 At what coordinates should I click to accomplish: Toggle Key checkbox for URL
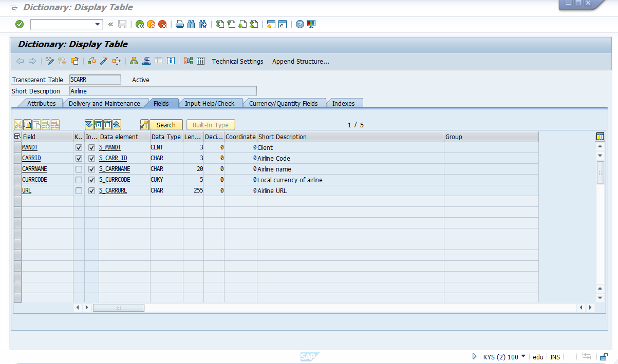(x=79, y=190)
